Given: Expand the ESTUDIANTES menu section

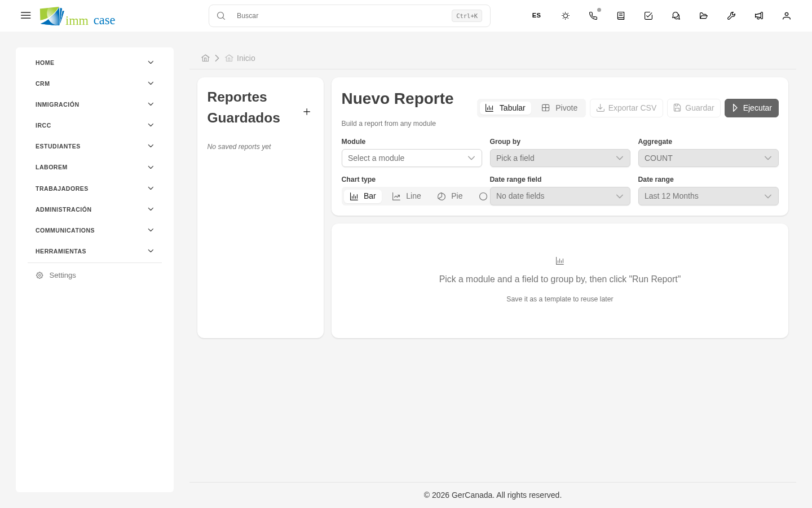Looking at the screenshot, I should (95, 146).
